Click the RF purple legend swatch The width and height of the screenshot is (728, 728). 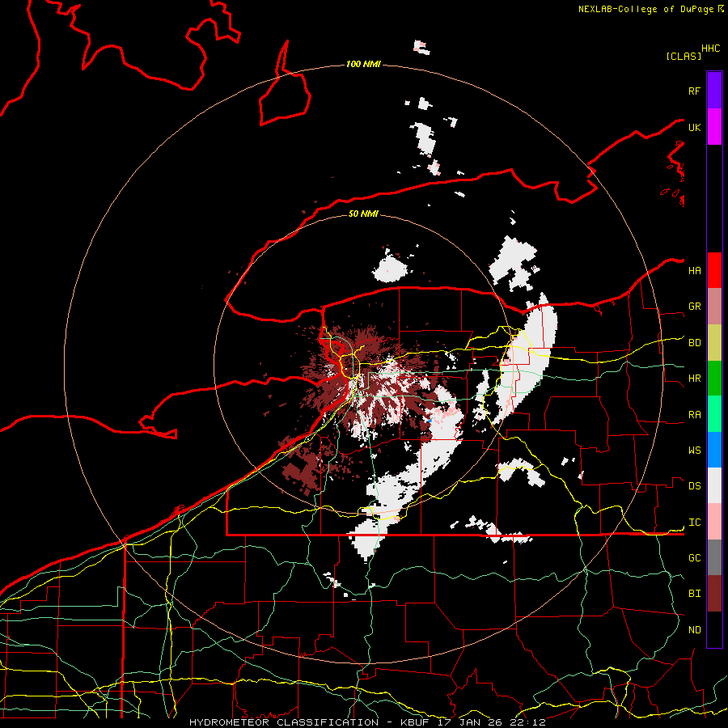(714, 91)
